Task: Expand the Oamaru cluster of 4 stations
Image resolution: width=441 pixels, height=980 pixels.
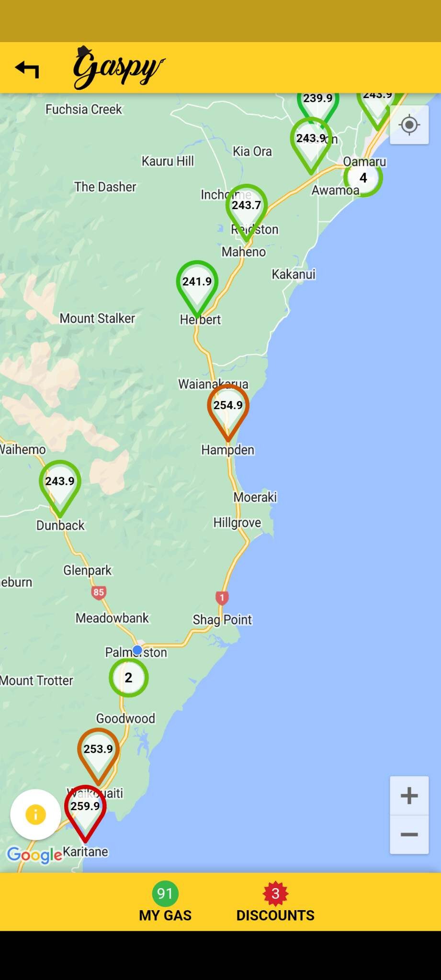Action: [x=363, y=178]
